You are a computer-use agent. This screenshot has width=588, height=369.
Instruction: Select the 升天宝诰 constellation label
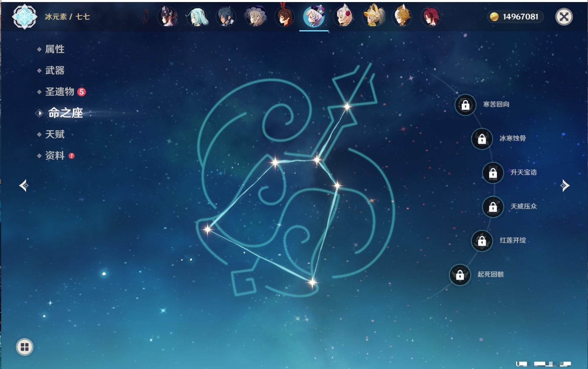(x=523, y=172)
